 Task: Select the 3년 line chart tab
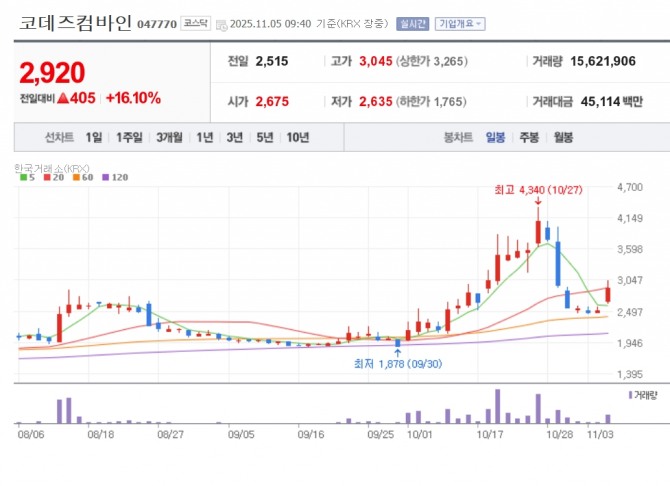[235, 137]
